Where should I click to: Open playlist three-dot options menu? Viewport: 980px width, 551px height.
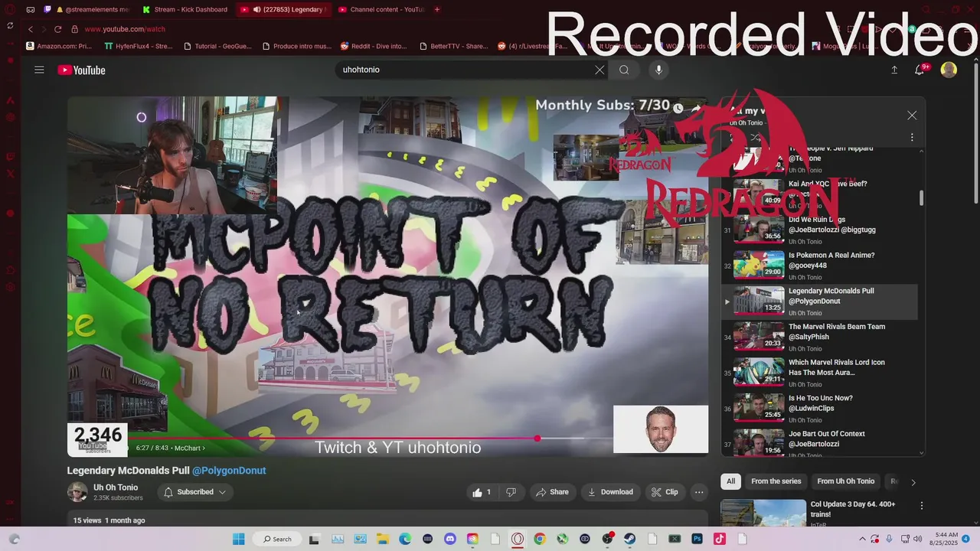(x=912, y=138)
